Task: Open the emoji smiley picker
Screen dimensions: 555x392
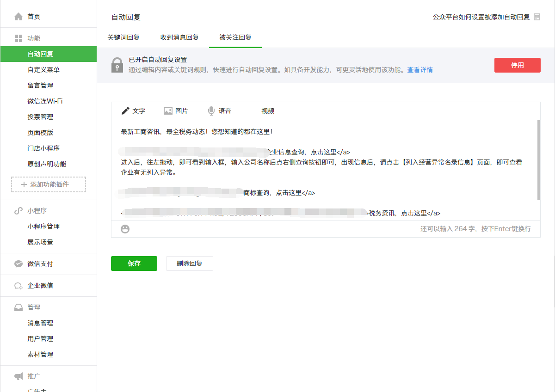Action: coord(125,229)
